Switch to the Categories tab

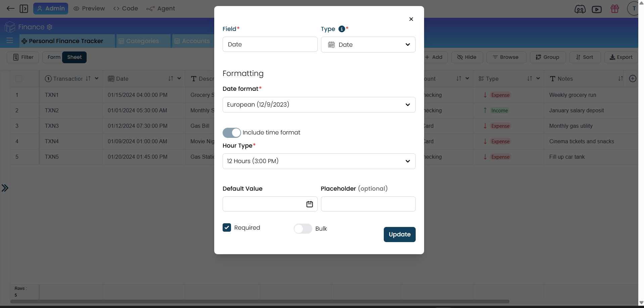(142, 41)
